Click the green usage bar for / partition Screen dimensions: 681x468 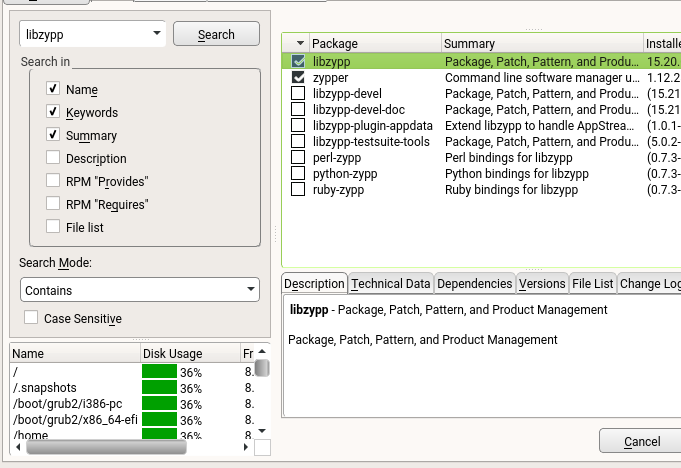[159, 372]
